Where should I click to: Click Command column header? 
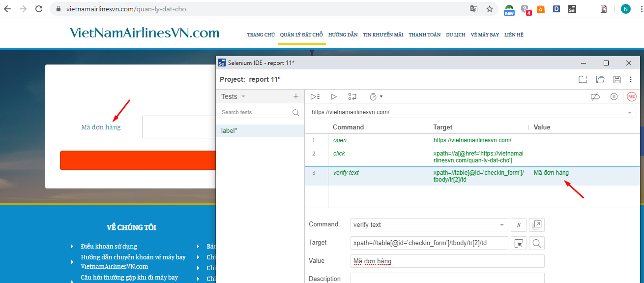[x=348, y=127]
